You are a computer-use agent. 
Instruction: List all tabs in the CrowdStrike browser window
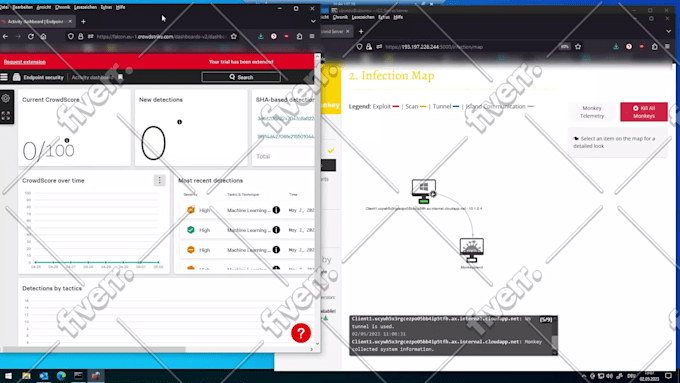313,21
